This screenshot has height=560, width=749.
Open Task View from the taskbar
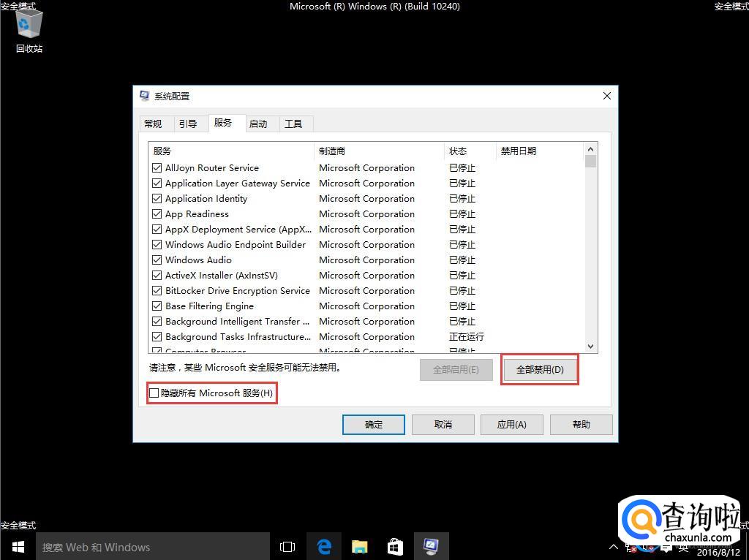click(x=287, y=547)
